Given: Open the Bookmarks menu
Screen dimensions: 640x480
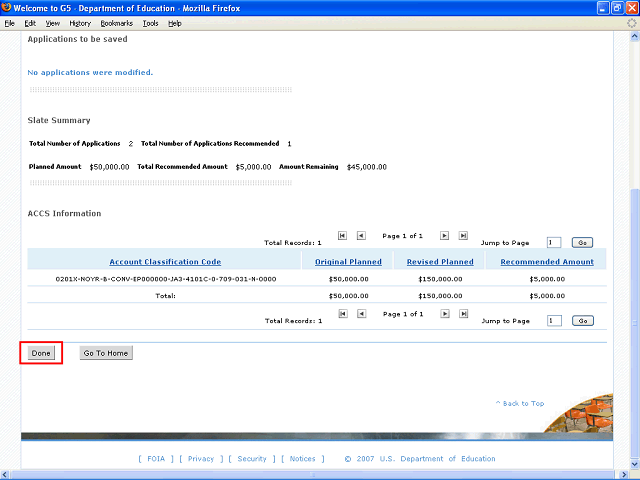Looking at the screenshot, I should pyautogui.click(x=117, y=23).
